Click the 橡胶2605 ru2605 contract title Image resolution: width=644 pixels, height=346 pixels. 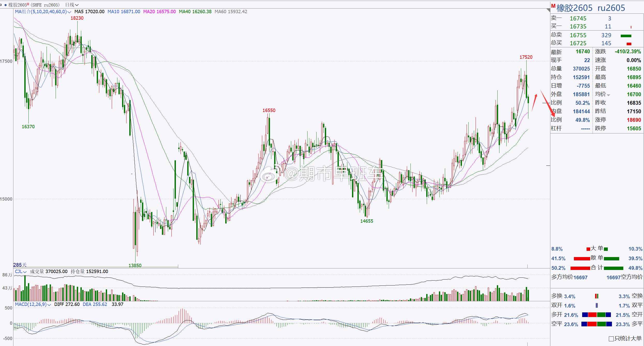[x=590, y=8]
